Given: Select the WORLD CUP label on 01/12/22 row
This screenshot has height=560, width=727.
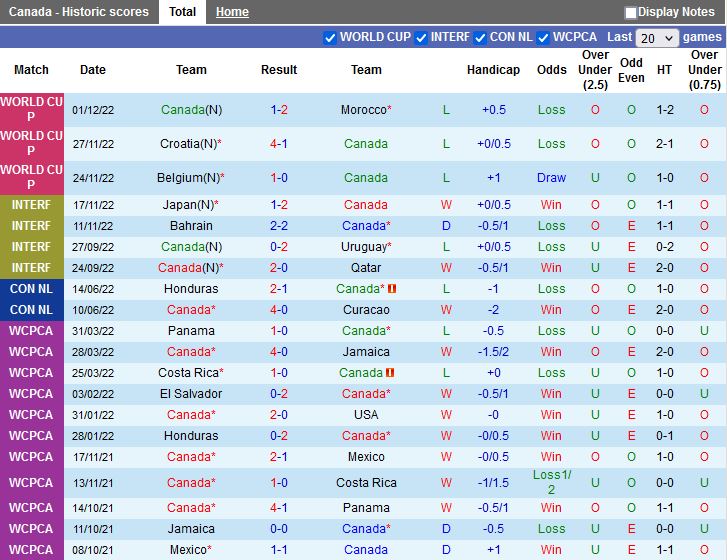Looking at the screenshot, I should (x=31, y=110).
